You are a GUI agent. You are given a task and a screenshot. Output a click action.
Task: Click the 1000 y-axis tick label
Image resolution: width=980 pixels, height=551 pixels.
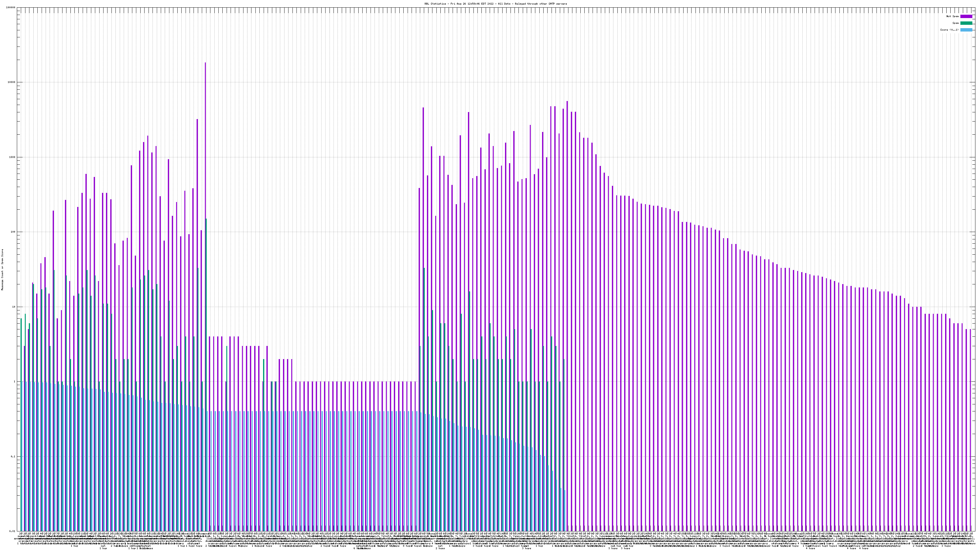13,157
